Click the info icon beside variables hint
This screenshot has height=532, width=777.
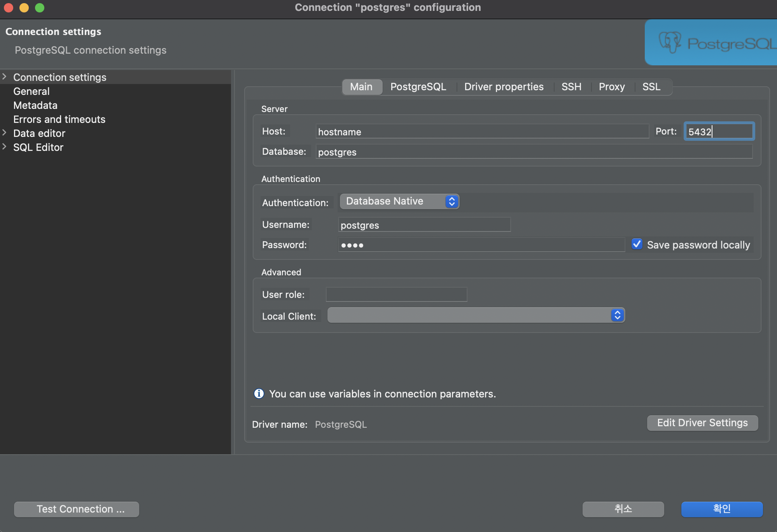(x=259, y=394)
